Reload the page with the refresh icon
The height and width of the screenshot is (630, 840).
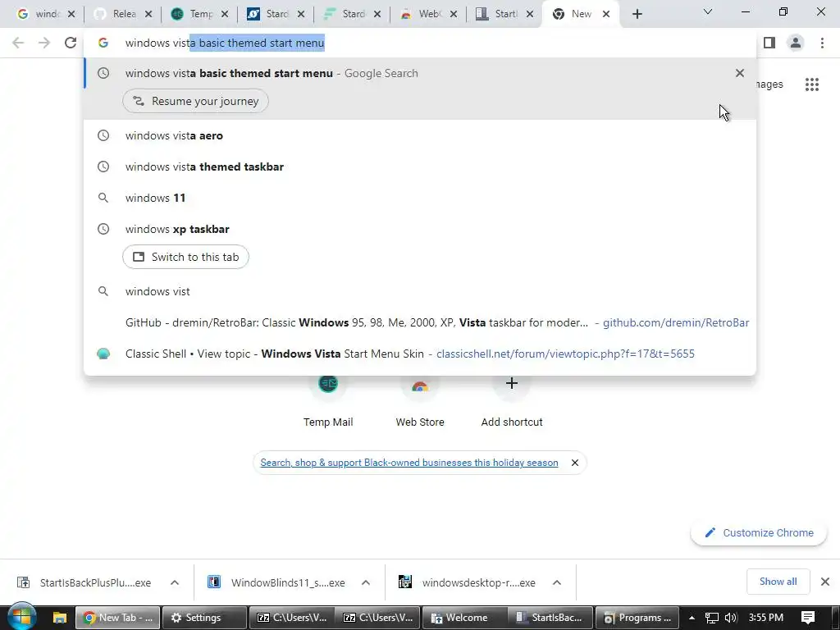tap(71, 43)
